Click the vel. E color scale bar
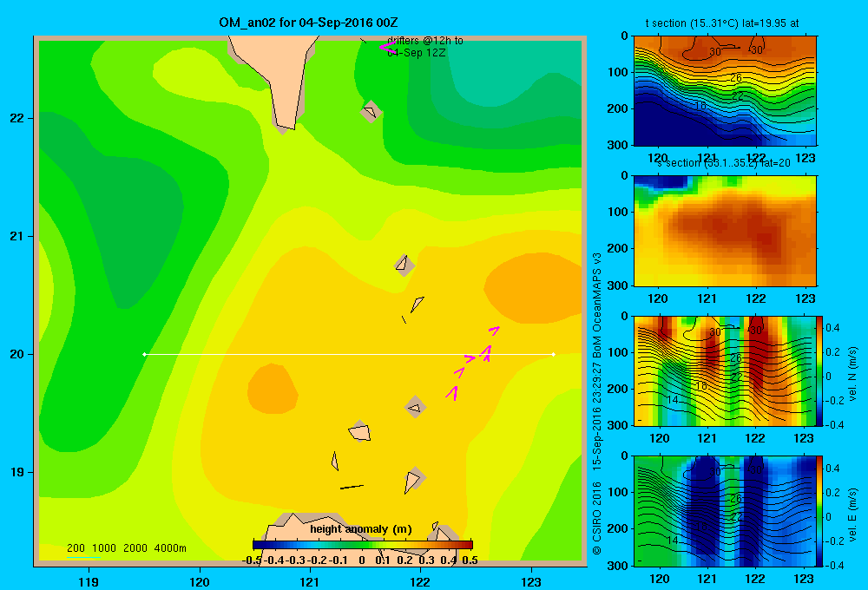This screenshot has height=590, width=868. 820,511
